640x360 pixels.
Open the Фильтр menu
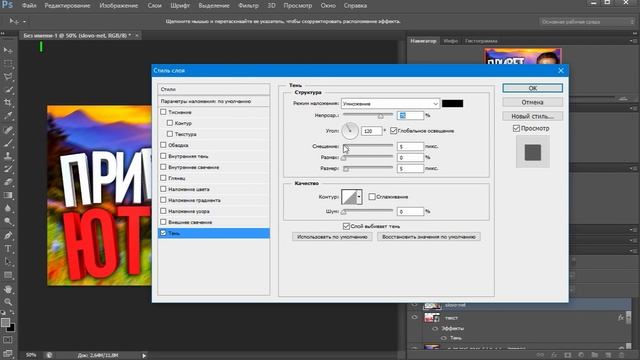[x=248, y=6]
